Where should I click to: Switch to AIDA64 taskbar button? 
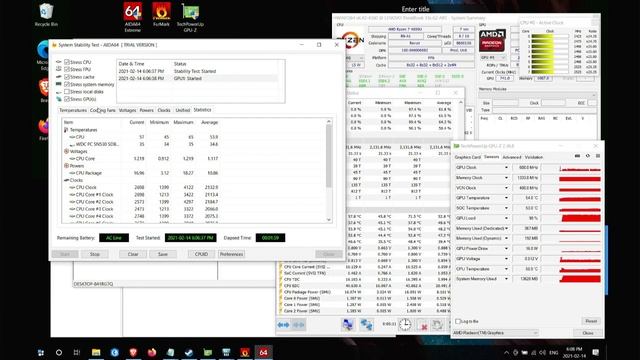(263, 352)
